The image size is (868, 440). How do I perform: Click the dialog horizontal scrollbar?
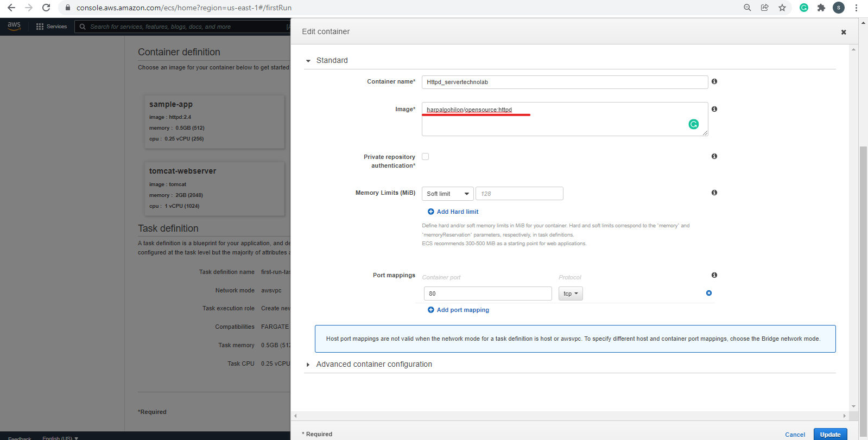(x=570, y=416)
